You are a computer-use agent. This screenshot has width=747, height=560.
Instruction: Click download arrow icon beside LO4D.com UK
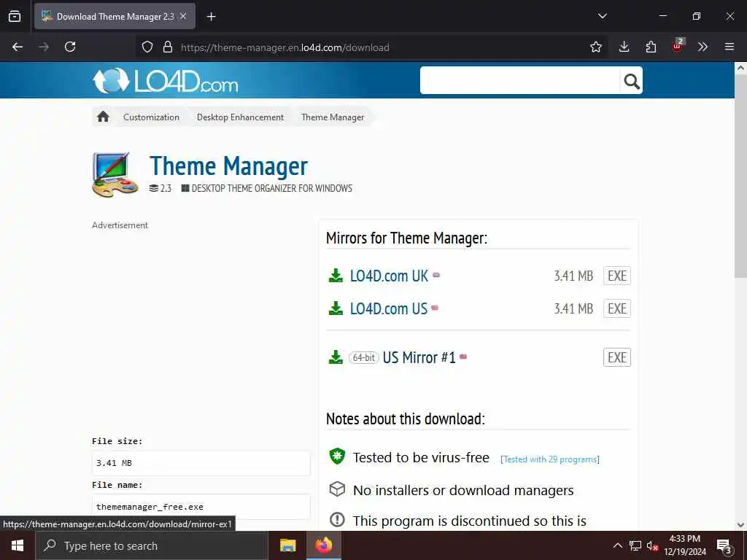pos(336,276)
